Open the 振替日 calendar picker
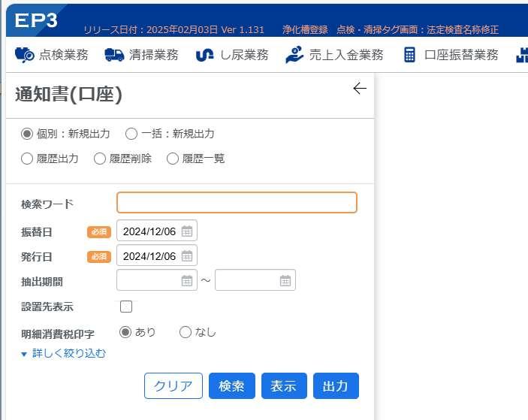The height and width of the screenshot is (420, 528). (187, 231)
